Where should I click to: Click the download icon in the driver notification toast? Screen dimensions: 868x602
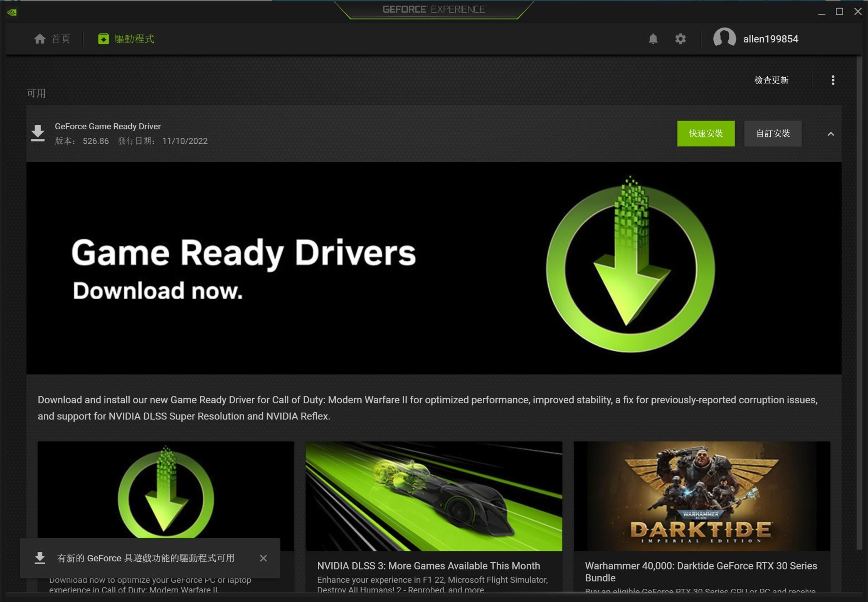pos(40,558)
